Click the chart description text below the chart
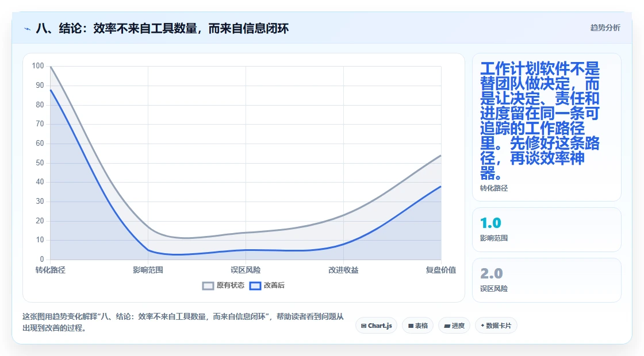Image resolution: width=644 pixels, height=356 pixels. coord(183,322)
